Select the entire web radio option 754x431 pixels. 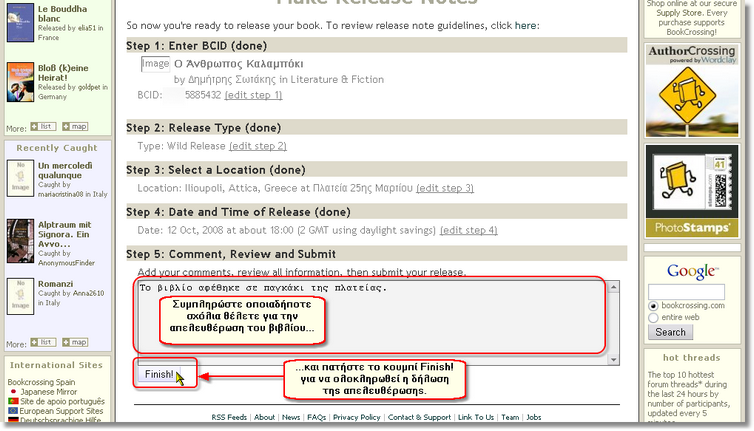(x=653, y=317)
